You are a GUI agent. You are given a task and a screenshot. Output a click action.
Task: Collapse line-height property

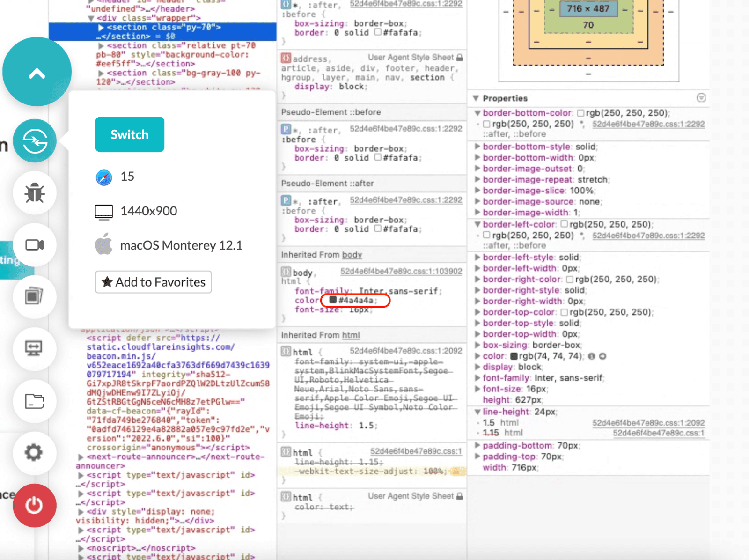tap(477, 412)
